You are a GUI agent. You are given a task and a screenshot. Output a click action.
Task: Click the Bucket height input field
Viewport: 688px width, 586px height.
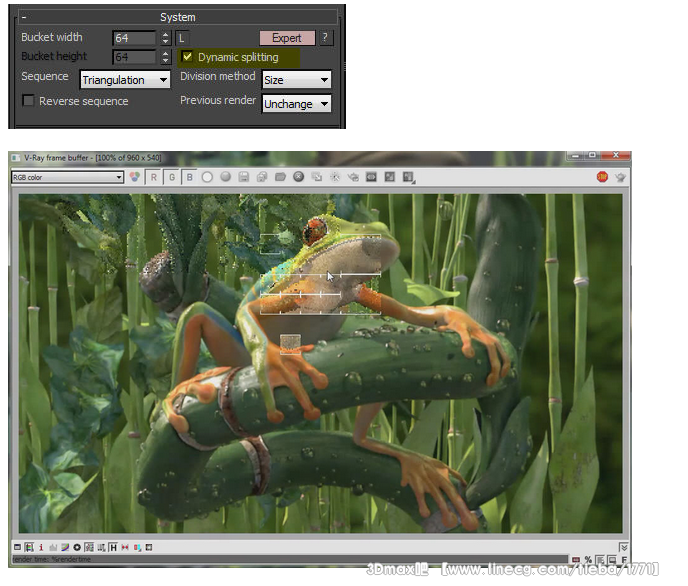(x=134, y=57)
